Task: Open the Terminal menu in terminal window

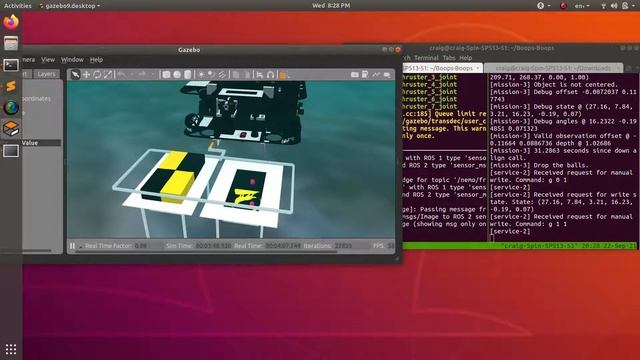Action: (426, 58)
